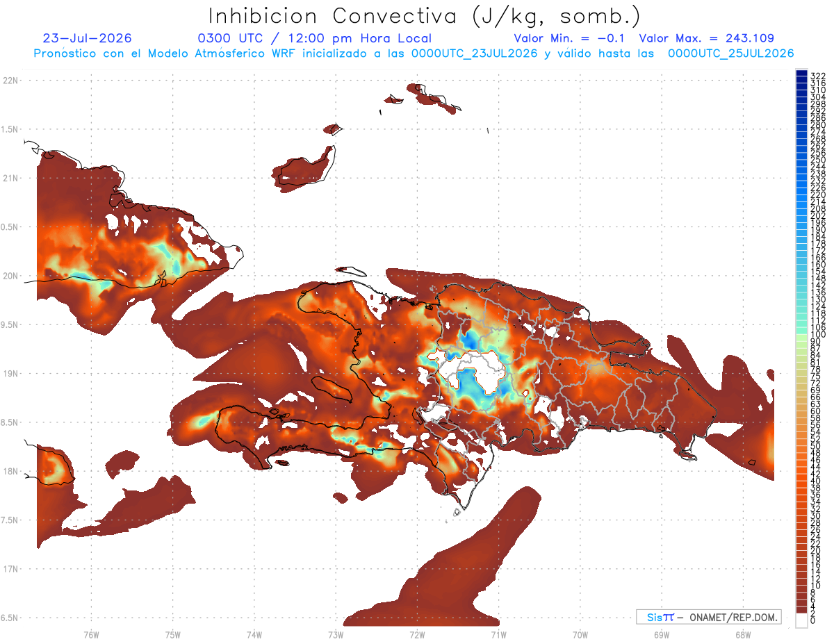Click the '0000UTC_25JUL2026' valid-until time

coord(731,53)
